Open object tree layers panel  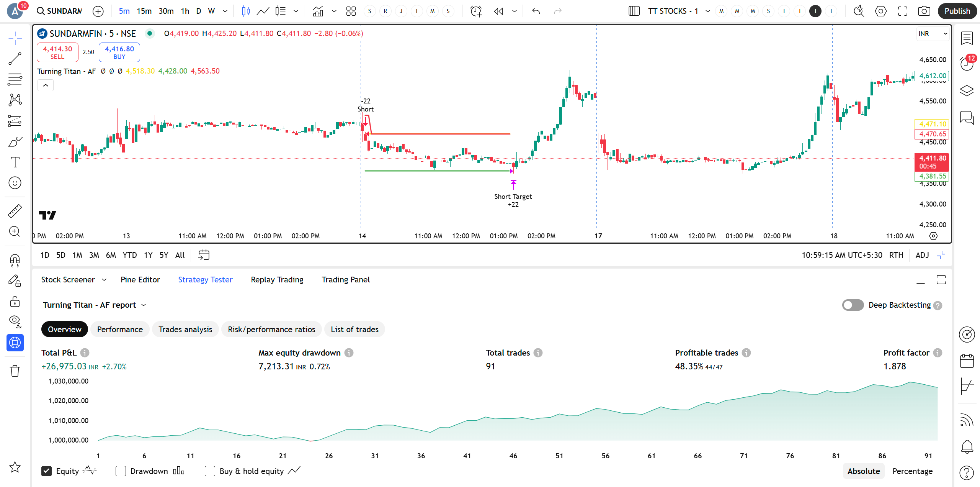click(967, 91)
